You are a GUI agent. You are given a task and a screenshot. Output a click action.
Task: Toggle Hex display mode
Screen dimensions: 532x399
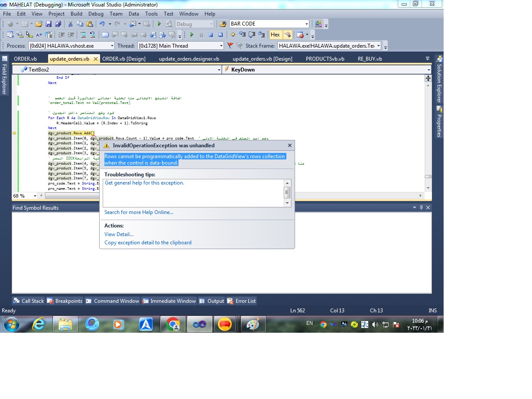click(x=275, y=35)
